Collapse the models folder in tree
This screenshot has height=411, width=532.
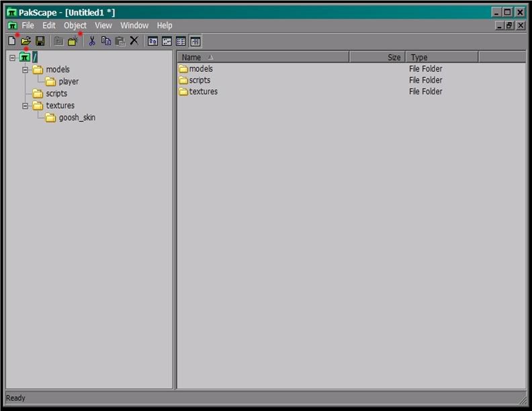point(25,70)
